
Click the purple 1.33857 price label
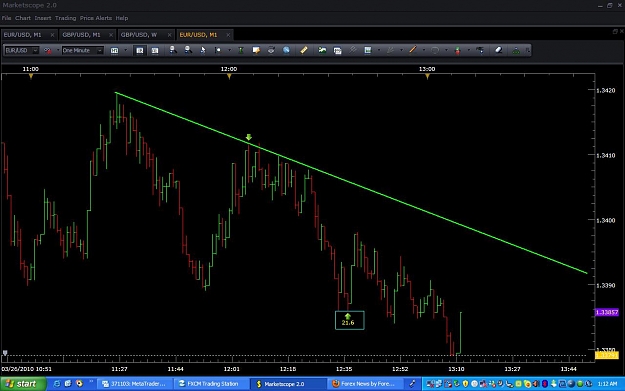607,312
